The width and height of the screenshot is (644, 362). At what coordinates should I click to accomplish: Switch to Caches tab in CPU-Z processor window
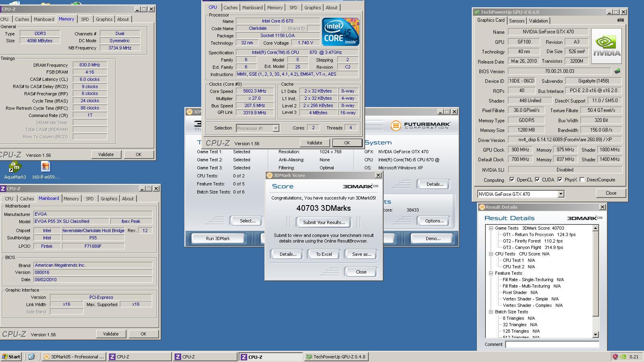(x=231, y=8)
